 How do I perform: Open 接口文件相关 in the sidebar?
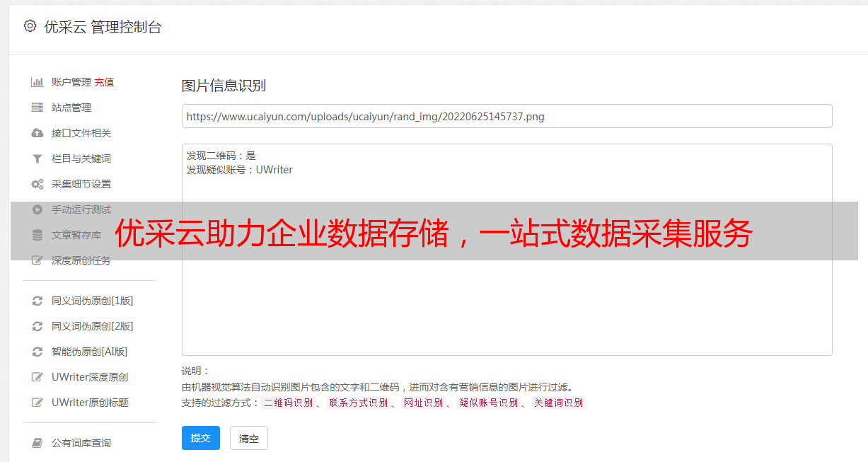[81, 133]
